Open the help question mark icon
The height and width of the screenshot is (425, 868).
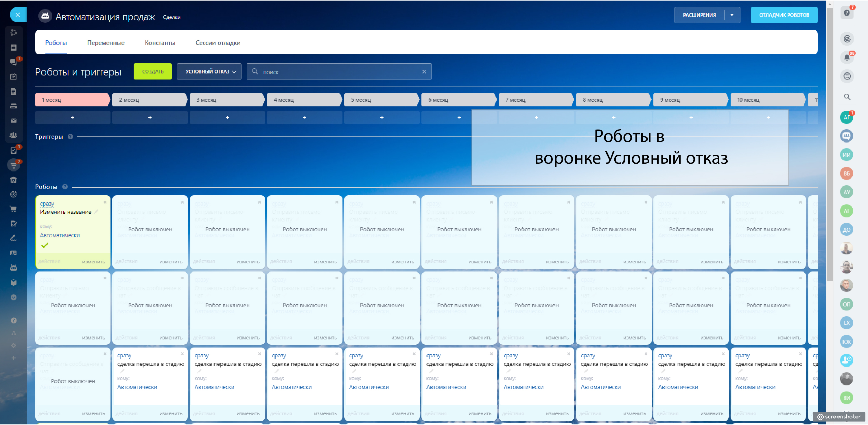click(x=846, y=13)
